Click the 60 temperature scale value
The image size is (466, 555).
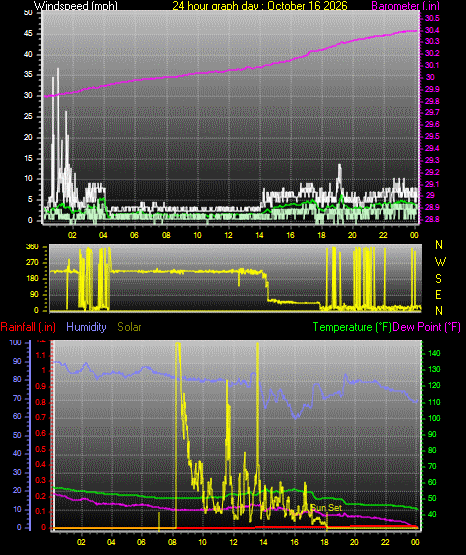tap(432, 482)
